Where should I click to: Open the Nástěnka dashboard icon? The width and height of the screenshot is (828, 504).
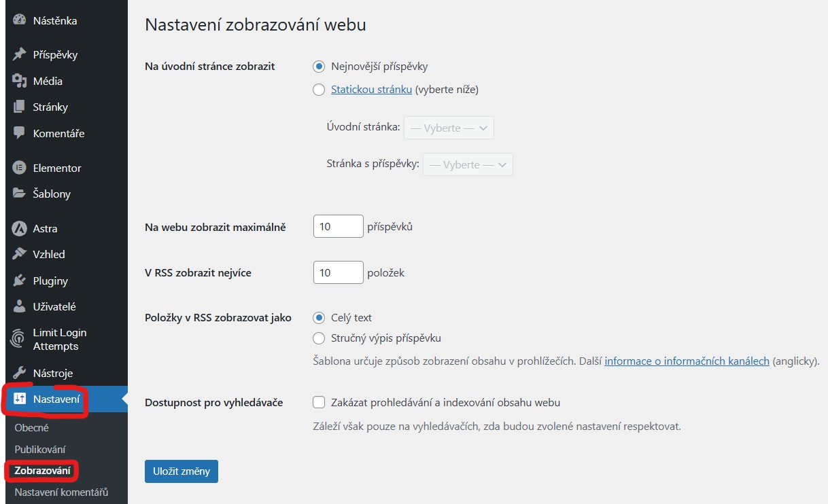(x=17, y=20)
